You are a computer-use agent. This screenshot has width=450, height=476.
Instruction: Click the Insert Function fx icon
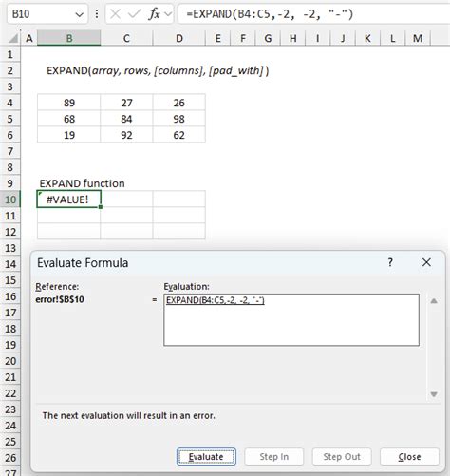(x=154, y=14)
